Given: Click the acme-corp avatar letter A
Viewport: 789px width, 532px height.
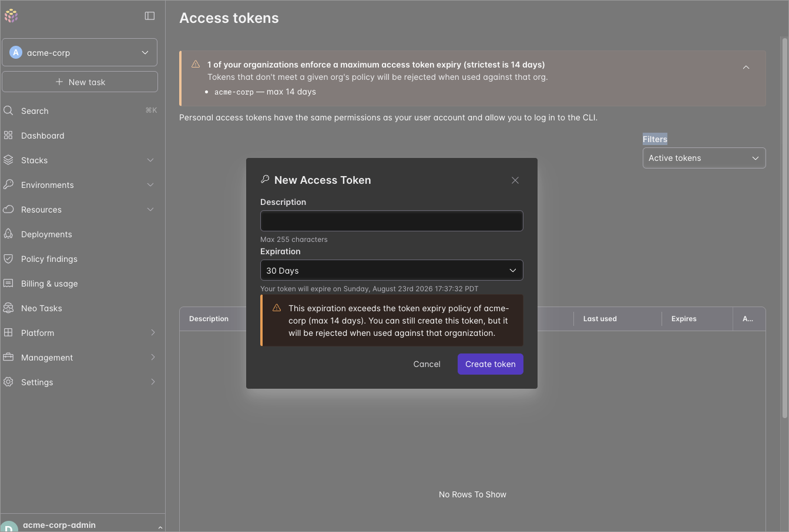Looking at the screenshot, I should [16, 52].
